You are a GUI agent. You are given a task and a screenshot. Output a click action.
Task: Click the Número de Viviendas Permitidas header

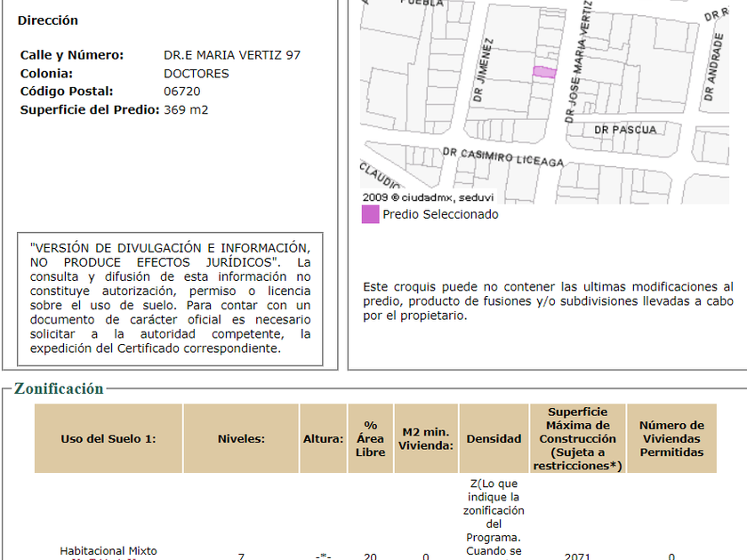[671, 439]
